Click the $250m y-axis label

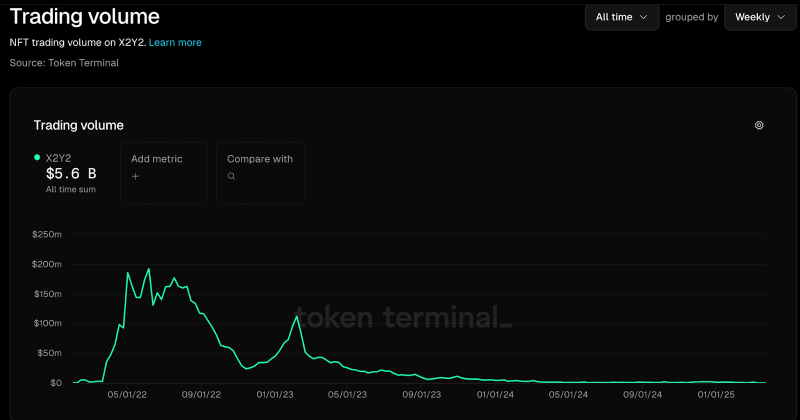(x=47, y=235)
